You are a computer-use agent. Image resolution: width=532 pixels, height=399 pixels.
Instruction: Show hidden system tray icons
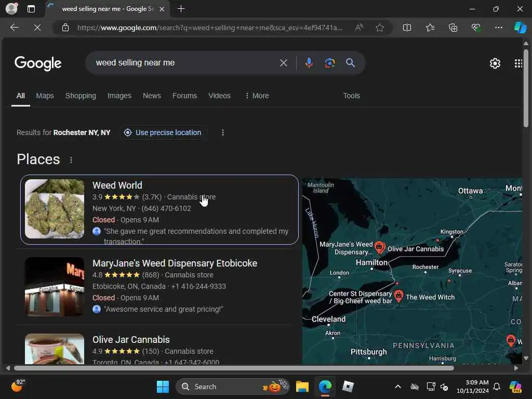coord(397,387)
